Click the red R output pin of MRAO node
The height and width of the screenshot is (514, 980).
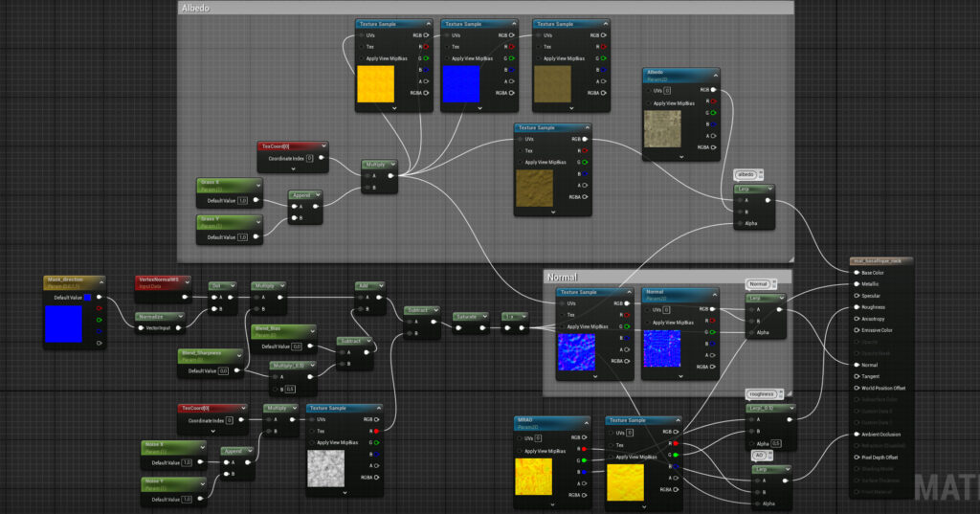(x=584, y=448)
